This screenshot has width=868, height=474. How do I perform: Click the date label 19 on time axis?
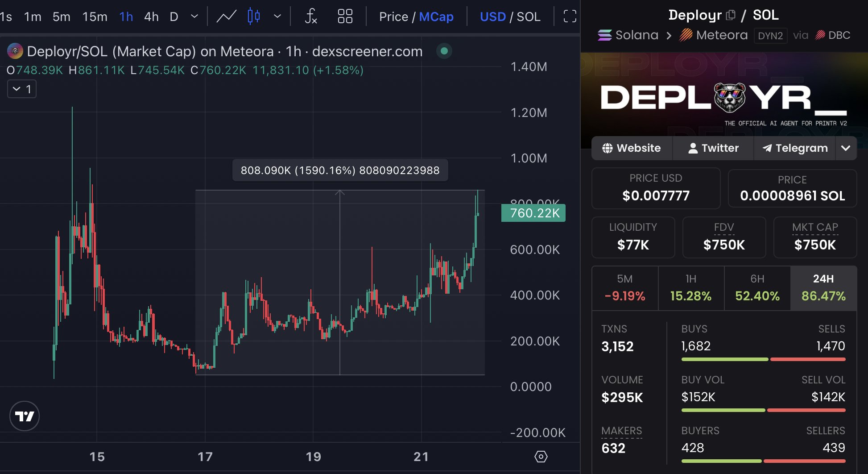coord(314,457)
